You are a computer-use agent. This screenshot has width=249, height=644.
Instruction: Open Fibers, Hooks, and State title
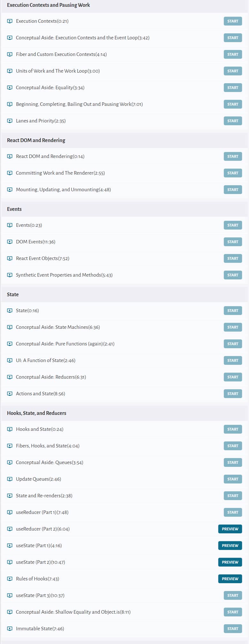pos(48,446)
